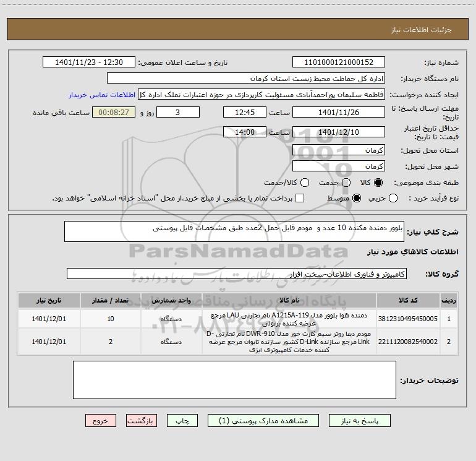The height and width of the screenshot is (461, 476).
Task: Click product code 2211120082540002
Action: tap(408, 342)
